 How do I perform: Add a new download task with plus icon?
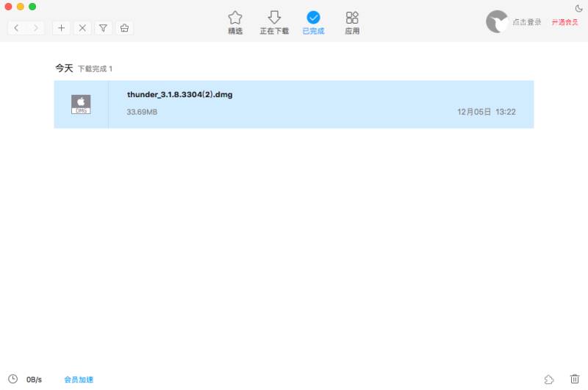[x=61, y=28]
